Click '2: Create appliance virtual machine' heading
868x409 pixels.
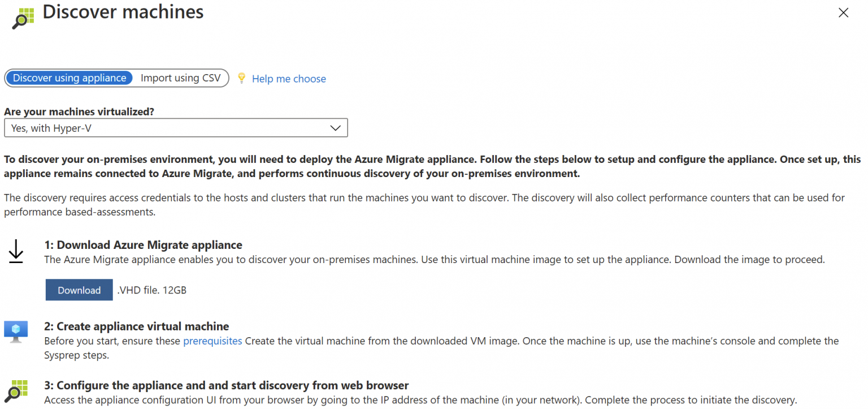(137, 326)
